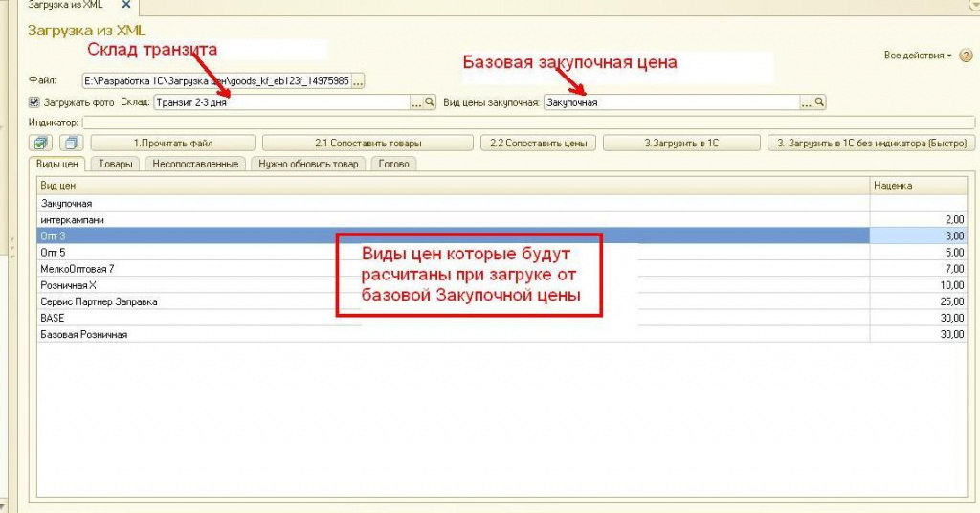This screenshot has height=513, width=980.
Task: Open the Несопоставленные tab
Action: [195, 164]
